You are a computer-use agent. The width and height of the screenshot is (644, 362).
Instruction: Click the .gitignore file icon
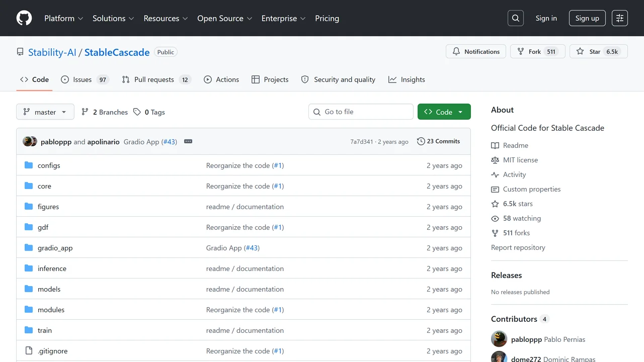tap(29, 351)
